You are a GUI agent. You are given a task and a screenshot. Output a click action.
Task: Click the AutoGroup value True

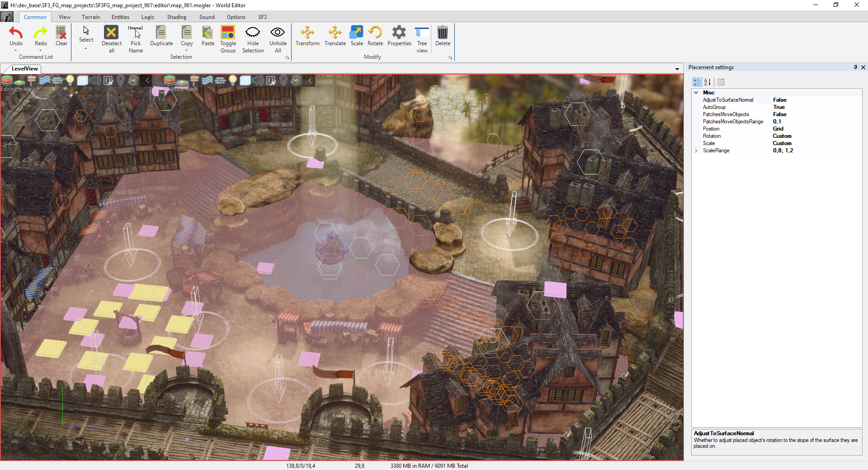[779, 107]
